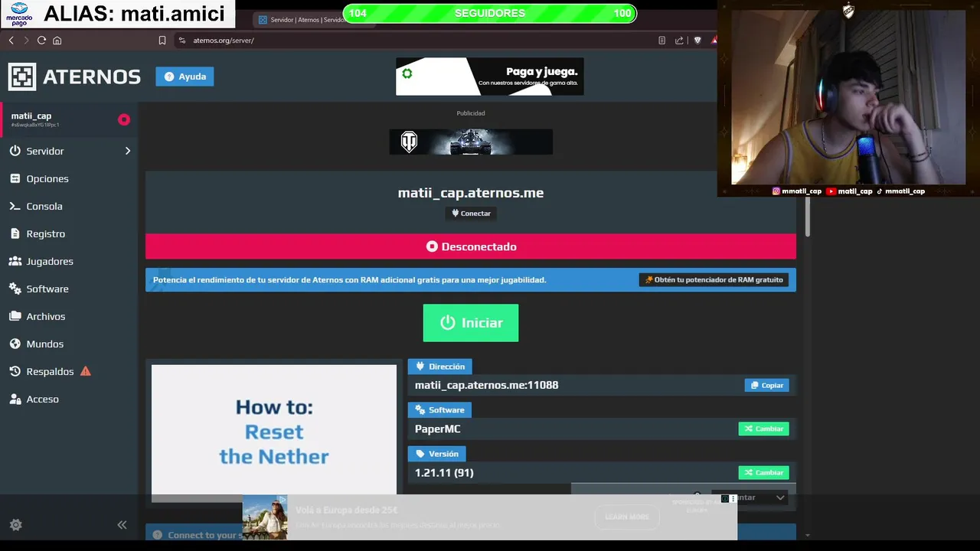Click the Paga y juega banner ad
Screen dimensions: 980x551
pyautogui.click(x=489, y=77)
